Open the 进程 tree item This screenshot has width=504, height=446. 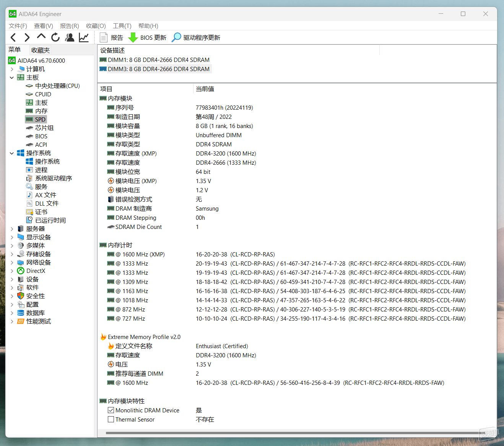(37, 170)
